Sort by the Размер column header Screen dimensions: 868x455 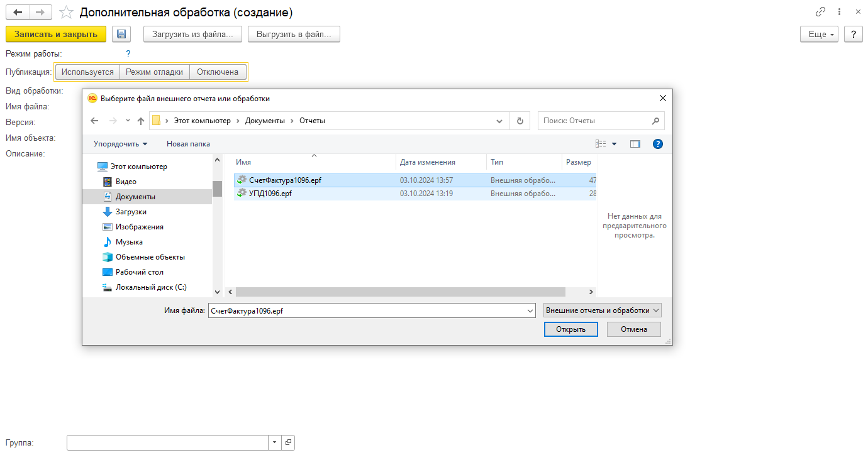[579, 162]
